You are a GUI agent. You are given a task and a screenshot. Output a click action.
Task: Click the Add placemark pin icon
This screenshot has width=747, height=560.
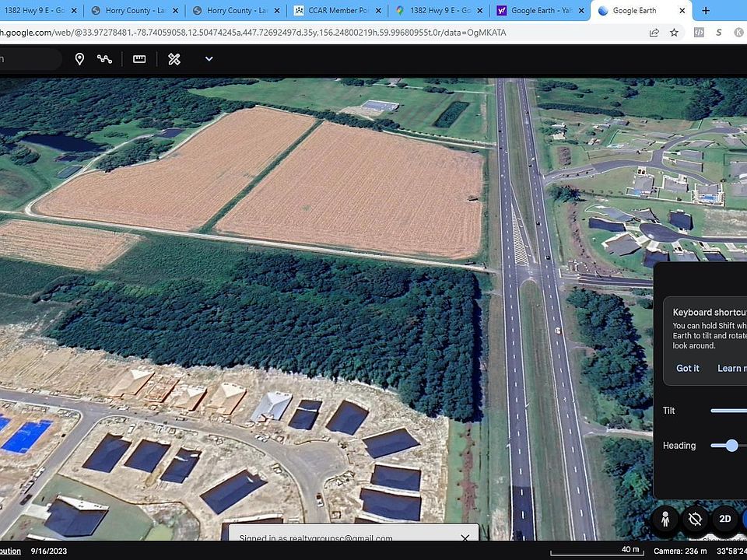pos(79,59)
